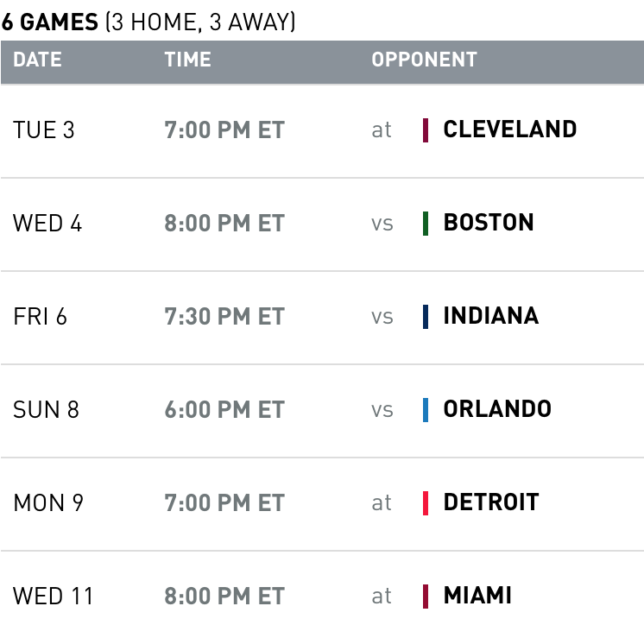This screenshot has height=644, width=644.
Task: Click the 6:00 PM ET game time
Action: (224, 410)
